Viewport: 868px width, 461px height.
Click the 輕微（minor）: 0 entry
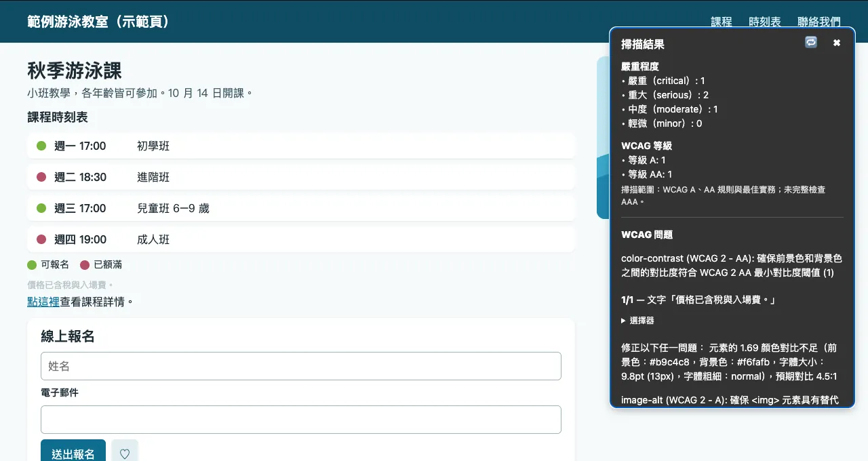[x=661, y=123]
